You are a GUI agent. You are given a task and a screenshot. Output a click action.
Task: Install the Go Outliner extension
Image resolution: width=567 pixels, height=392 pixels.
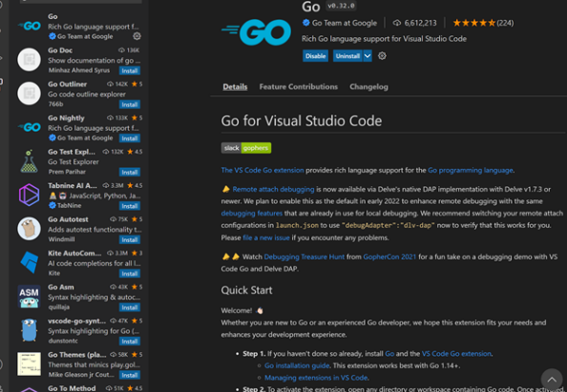pyautogui.click(x=130, y=105)
